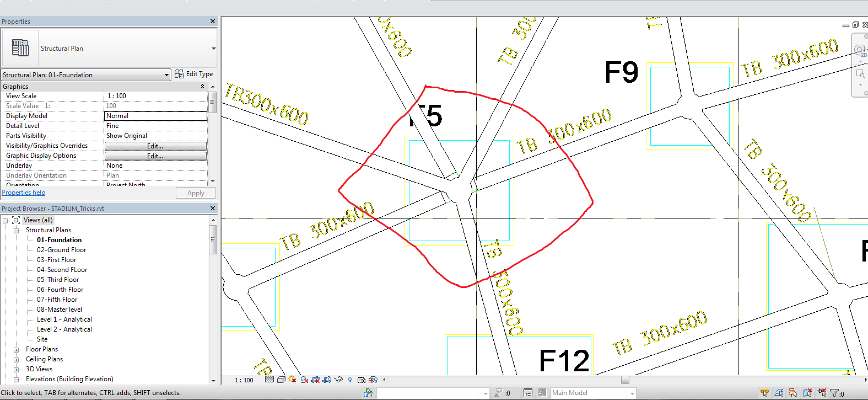Open Temporary Hide/Isolate glasses icon
Image resolution: width=868 pixels, height=400 pixels.
[x=338, y=380]
